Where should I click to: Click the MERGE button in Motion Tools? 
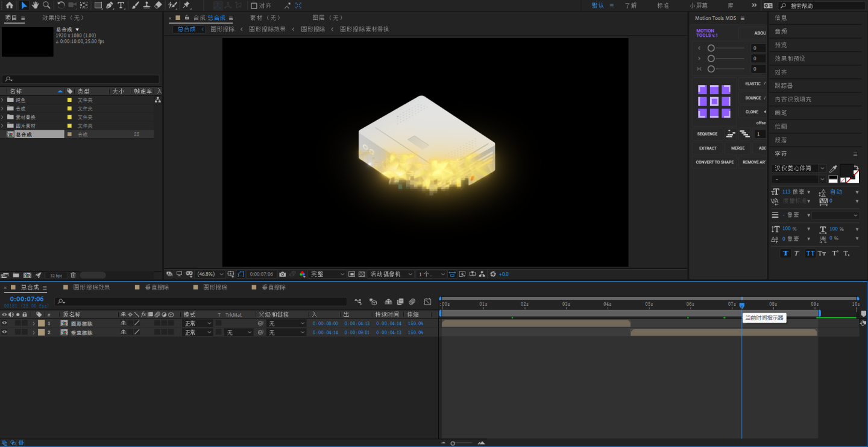(738, 148)
